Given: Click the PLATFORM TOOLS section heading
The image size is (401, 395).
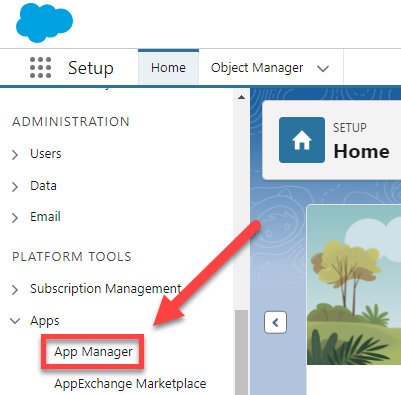Looking at the screenshot, I should [72, 257].
